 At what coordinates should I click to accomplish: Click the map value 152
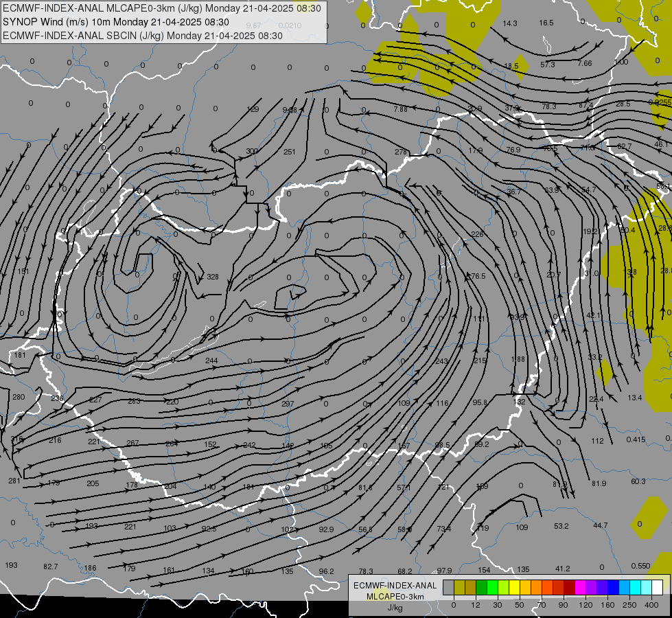tap(210, 444)
